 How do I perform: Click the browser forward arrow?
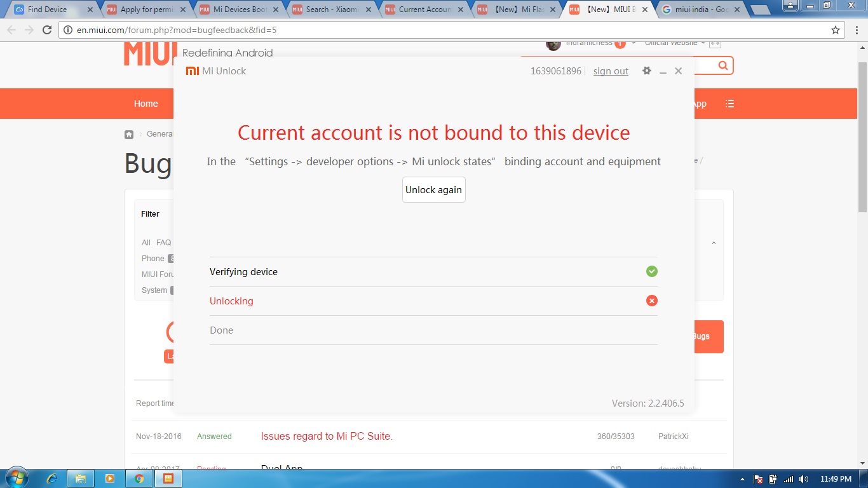pos(29,30)
